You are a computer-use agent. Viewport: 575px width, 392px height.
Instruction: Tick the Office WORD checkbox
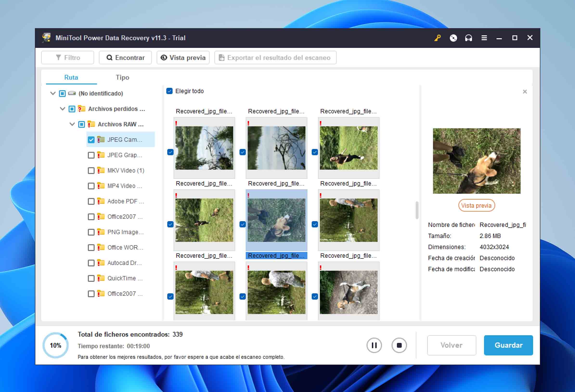pos(91,248)
